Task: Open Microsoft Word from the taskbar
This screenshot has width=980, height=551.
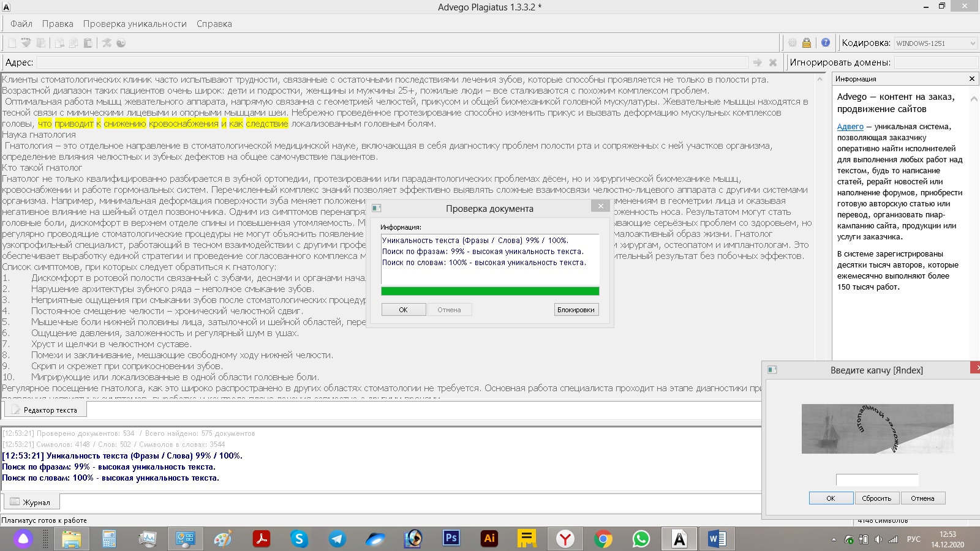Action: 717,539
